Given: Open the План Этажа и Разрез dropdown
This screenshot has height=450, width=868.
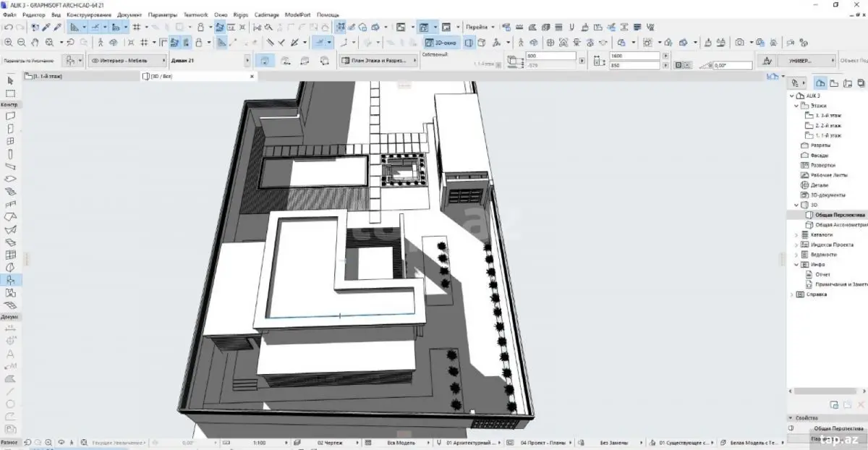Looking at the screenshot, I should pyautogui.click(x=378, y=61).
